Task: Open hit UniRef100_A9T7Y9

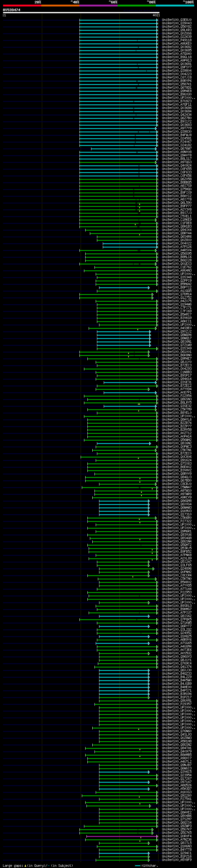Action: point(177,128)
